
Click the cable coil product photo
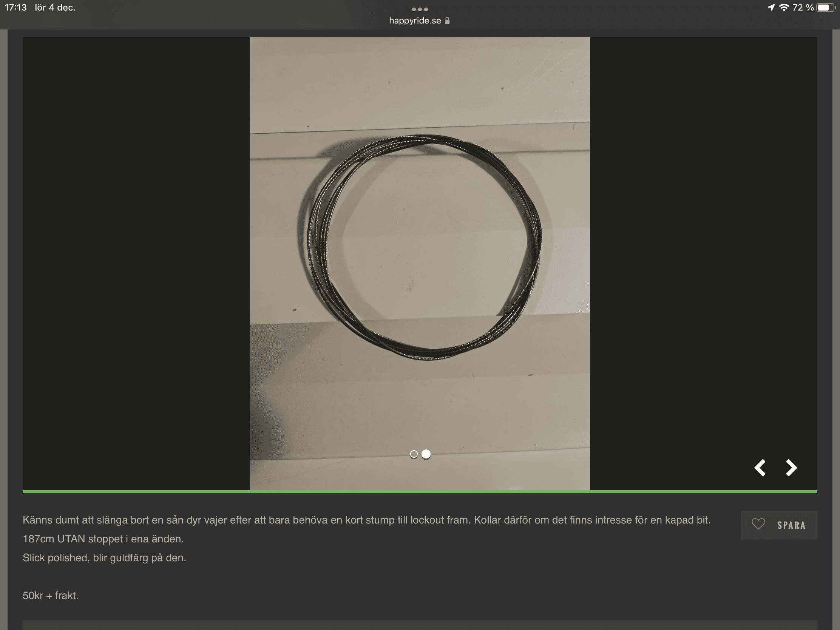tap(420, 264)
